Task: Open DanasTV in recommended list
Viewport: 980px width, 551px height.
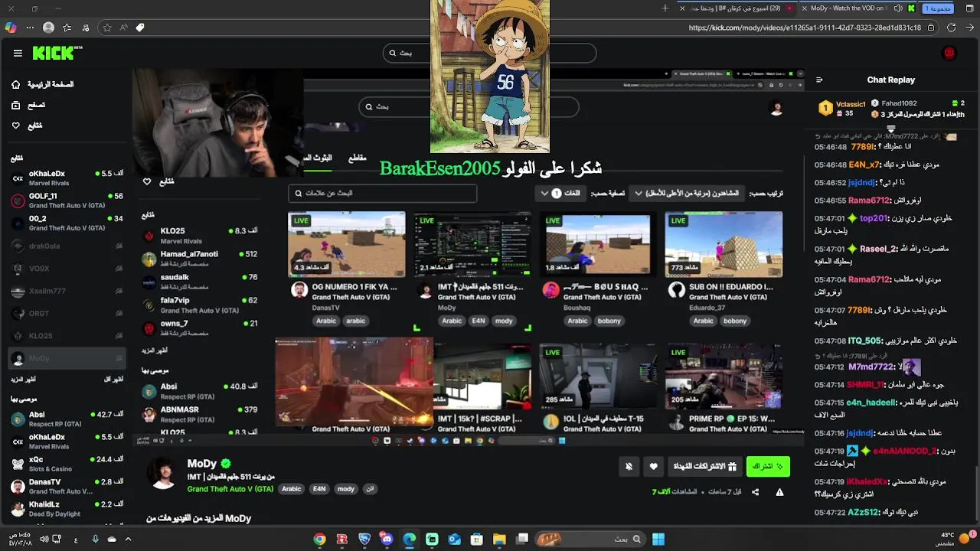Action: click(67, 486)
